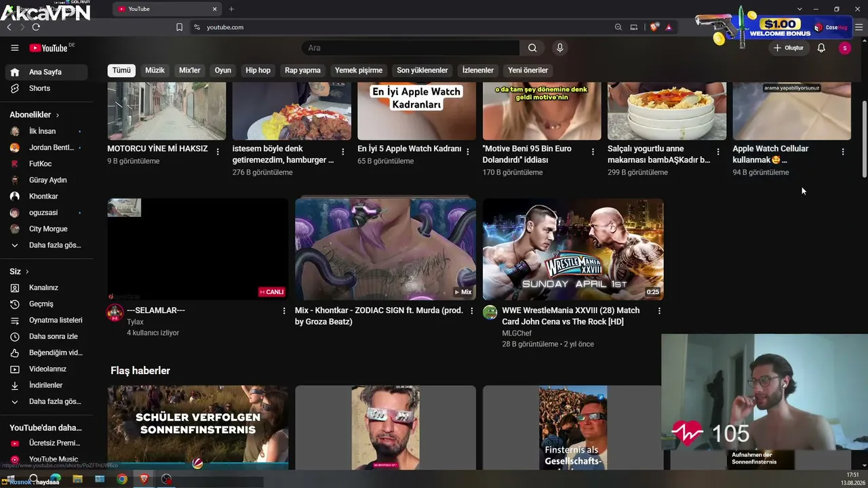868x488 pixels.
Task: Go to Ana Sayfa in the sidebar
Action: pyautogui.click(x=45, y=72)
